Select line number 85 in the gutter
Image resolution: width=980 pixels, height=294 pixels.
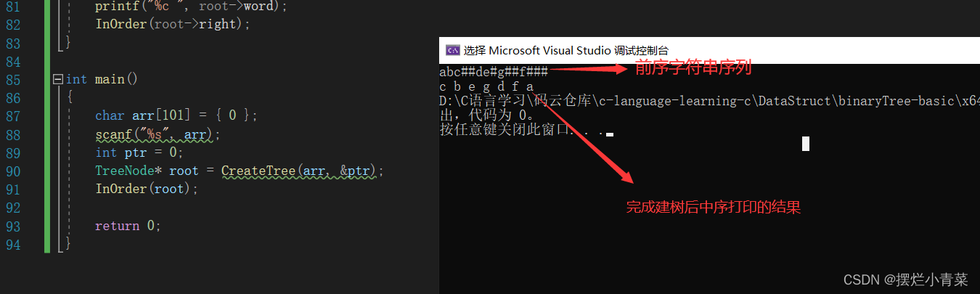coord(15,79)
